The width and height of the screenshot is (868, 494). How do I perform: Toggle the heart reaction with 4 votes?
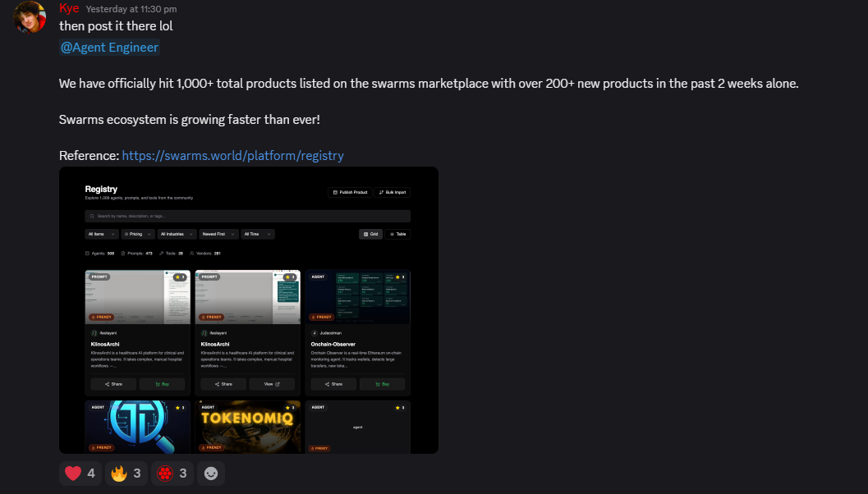click(x=80, y=473)
